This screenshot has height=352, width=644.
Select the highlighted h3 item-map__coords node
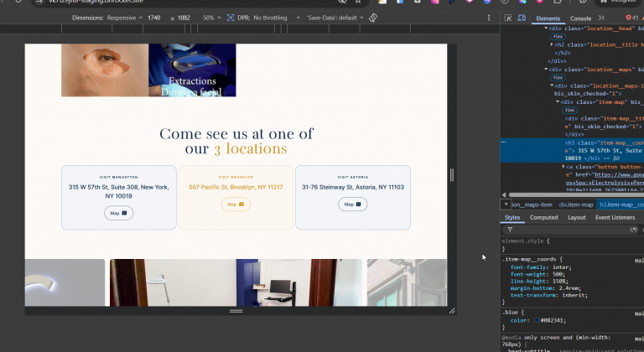(572, 150)
